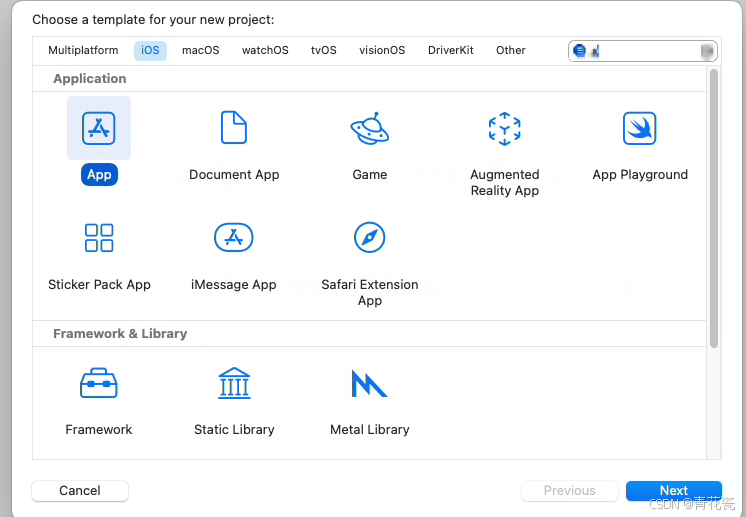Choose the Sticker Pack App grid icon

(x=99, y=237)
